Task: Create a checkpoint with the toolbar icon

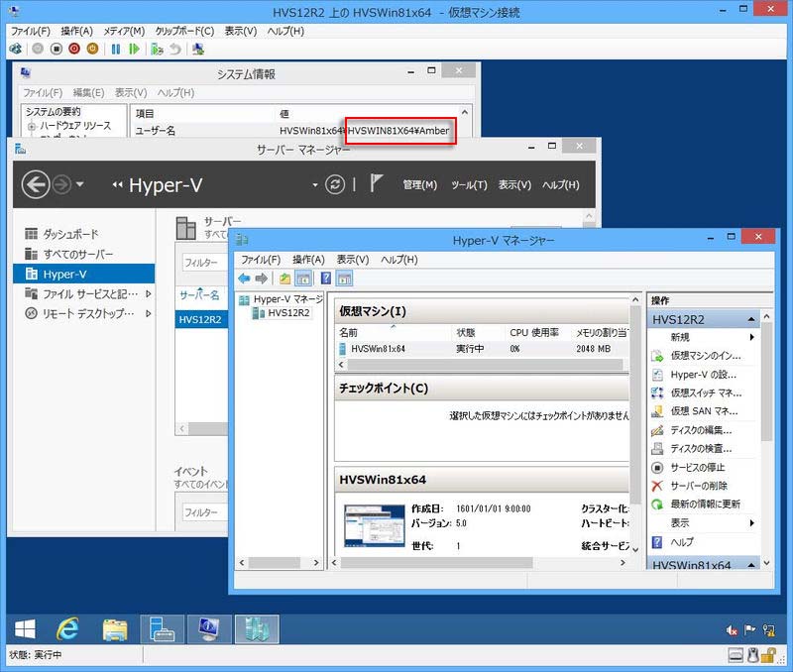Action: (158, 49)
